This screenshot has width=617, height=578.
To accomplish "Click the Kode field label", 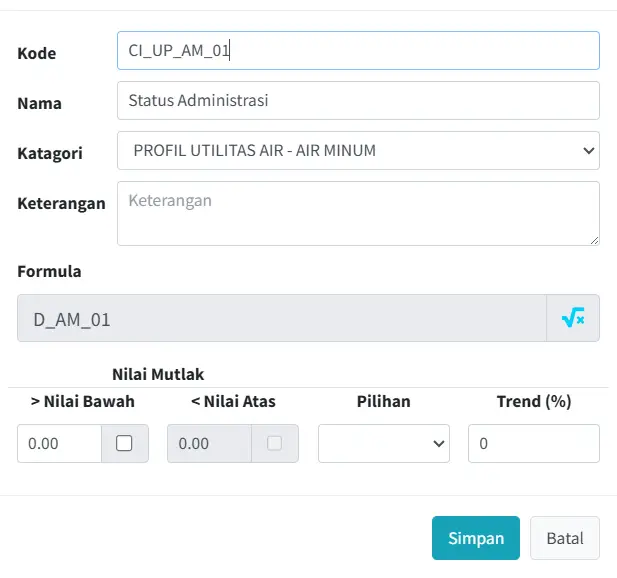I will point(37,53).
